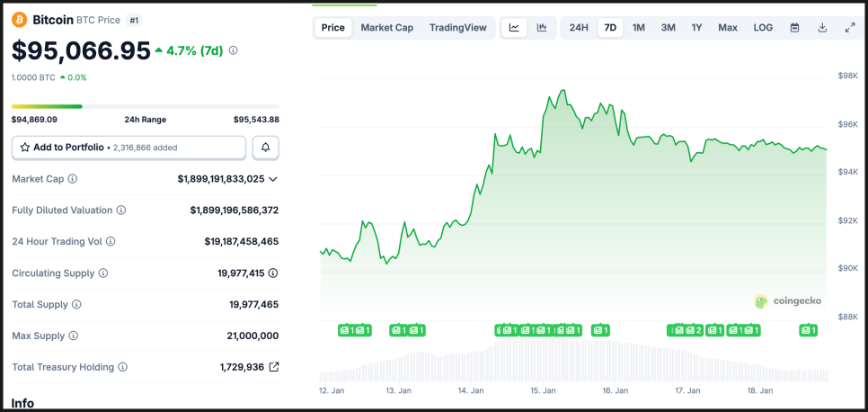
Task: Switch to candlestick chart icon
Action: 542,28
